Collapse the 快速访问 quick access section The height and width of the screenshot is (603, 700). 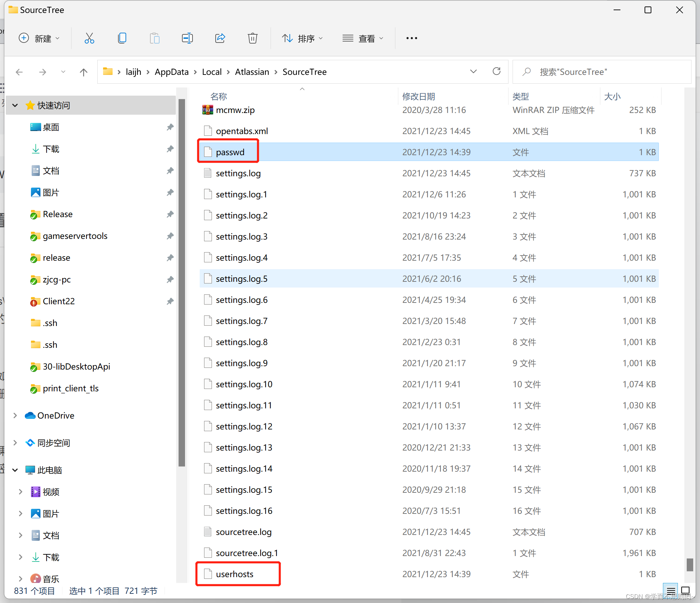coord(15,105)
